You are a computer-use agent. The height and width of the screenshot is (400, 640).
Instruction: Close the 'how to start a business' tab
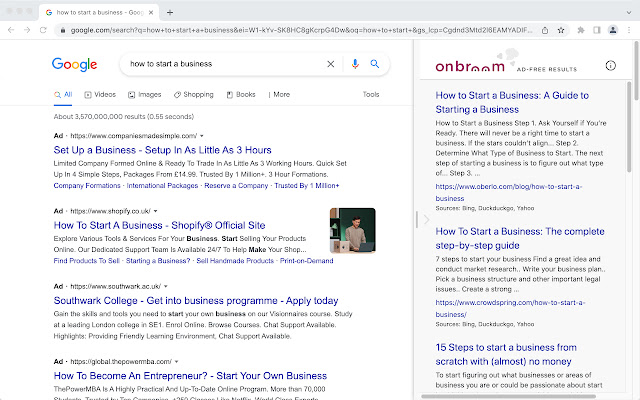coord(151,12)
